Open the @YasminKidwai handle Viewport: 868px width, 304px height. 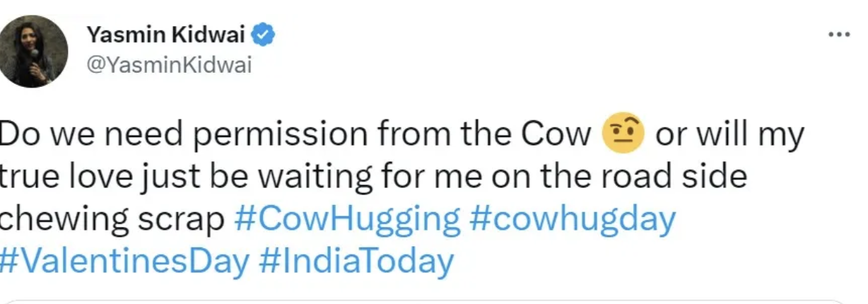(168, 66)
